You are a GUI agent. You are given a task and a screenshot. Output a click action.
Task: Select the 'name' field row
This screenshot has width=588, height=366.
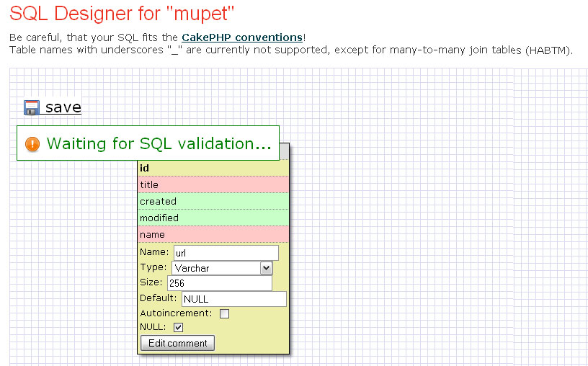click(213, 234)
